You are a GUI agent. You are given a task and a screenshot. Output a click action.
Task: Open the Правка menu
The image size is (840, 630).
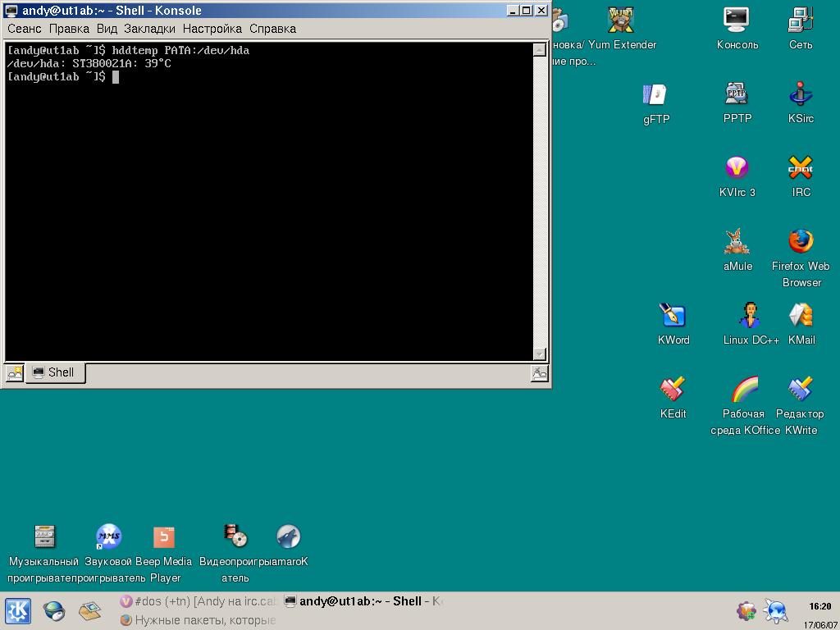click(69, 29)
